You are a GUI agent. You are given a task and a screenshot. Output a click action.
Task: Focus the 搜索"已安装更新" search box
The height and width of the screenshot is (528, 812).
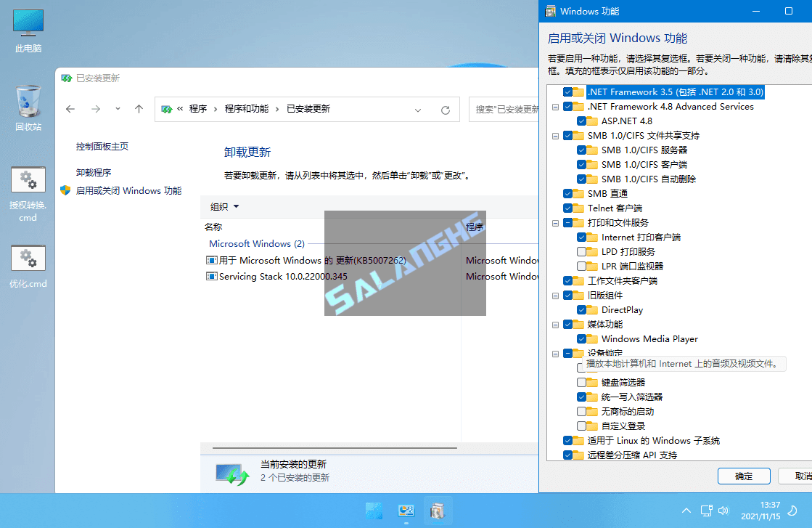[504, 110]
